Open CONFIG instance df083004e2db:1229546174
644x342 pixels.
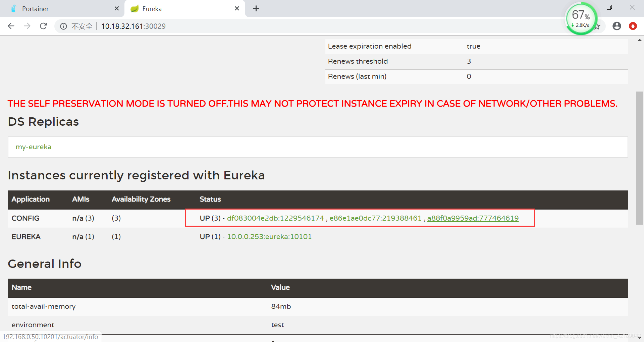[275, 218]
